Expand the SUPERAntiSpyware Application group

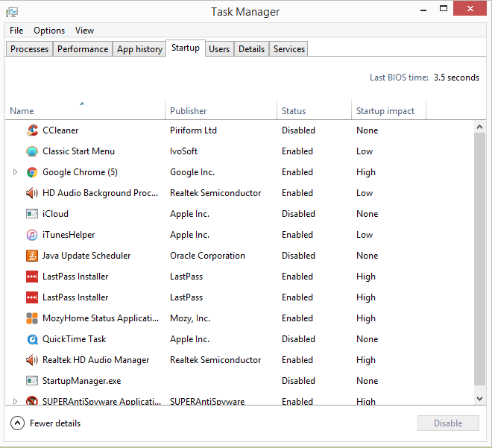15,401
